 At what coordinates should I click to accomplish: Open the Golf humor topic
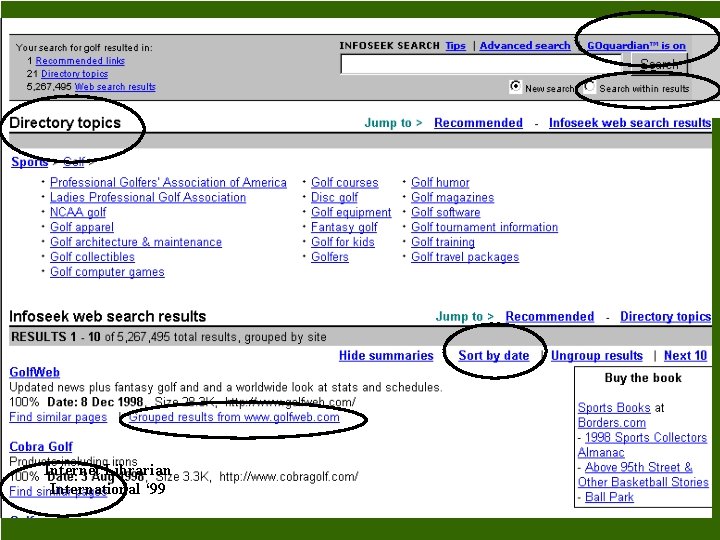click(x=440, y=182)
